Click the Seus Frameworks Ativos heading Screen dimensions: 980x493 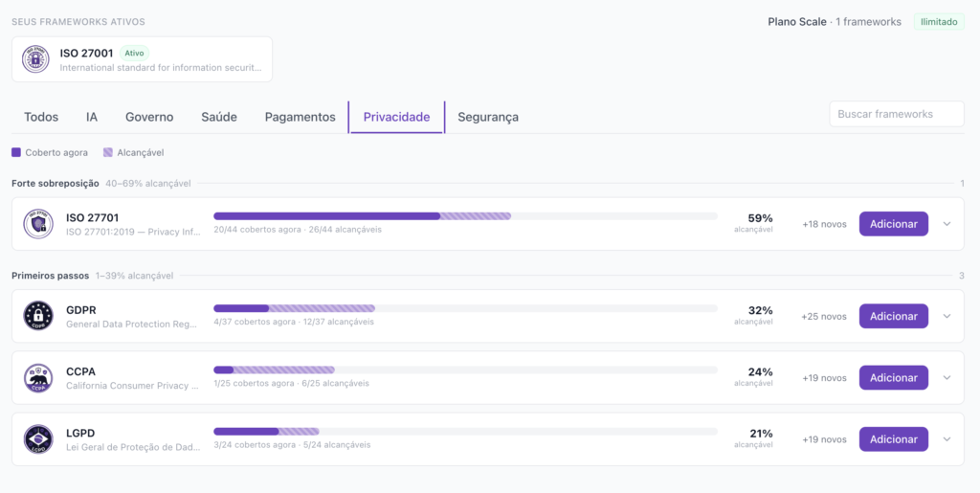pos(78,22)
